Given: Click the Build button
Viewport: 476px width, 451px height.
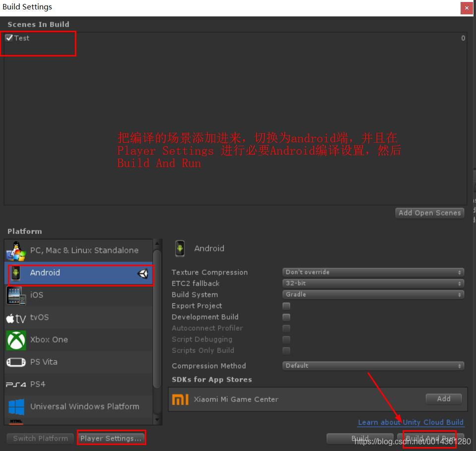Looking at the screenshot, I should pos(360,439).
